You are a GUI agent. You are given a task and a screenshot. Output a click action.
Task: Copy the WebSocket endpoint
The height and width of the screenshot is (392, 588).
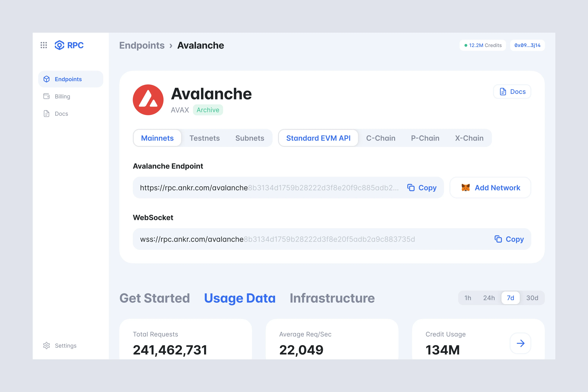509,239
